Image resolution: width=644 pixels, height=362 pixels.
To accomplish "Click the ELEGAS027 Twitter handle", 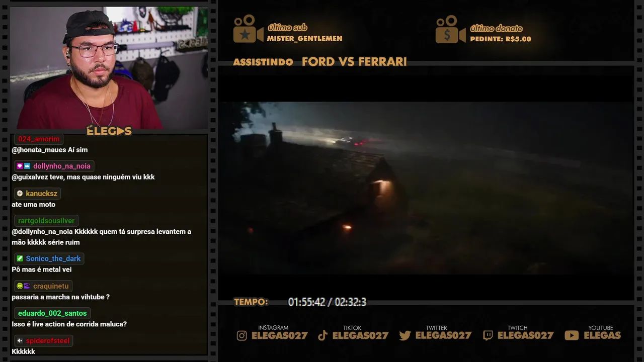I will tap(443, 336).
